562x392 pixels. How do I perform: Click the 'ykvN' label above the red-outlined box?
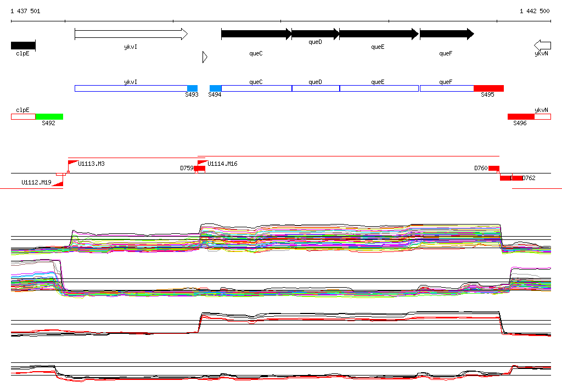tap(541, 110)
